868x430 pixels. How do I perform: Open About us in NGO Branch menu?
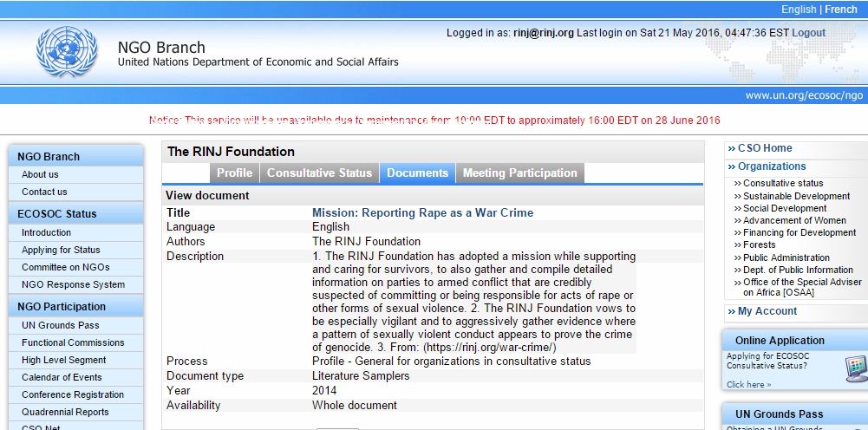40,174
